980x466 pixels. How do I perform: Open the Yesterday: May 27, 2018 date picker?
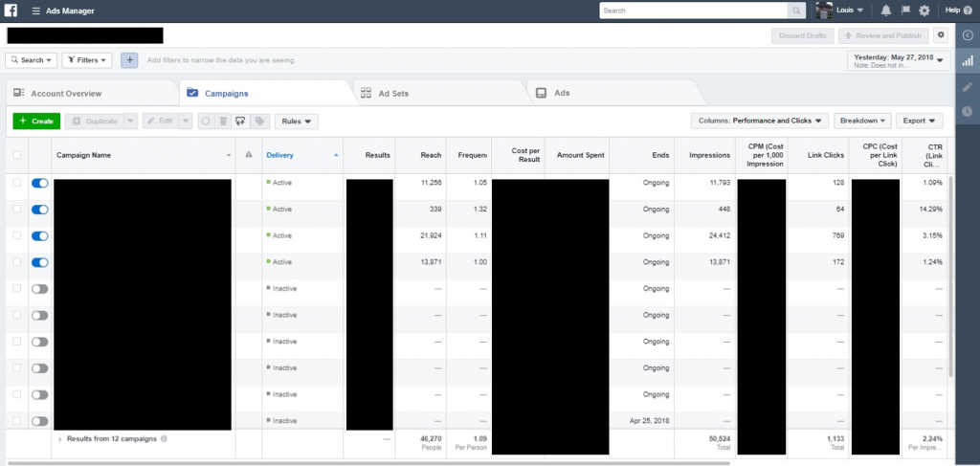pyautogui.click(x=899, y=60)
